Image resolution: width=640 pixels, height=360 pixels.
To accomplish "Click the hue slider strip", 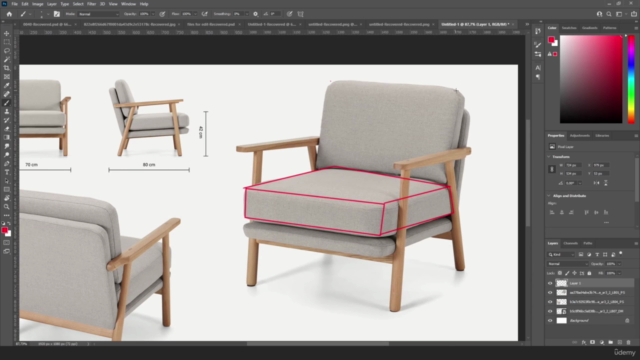I will 631,79.
